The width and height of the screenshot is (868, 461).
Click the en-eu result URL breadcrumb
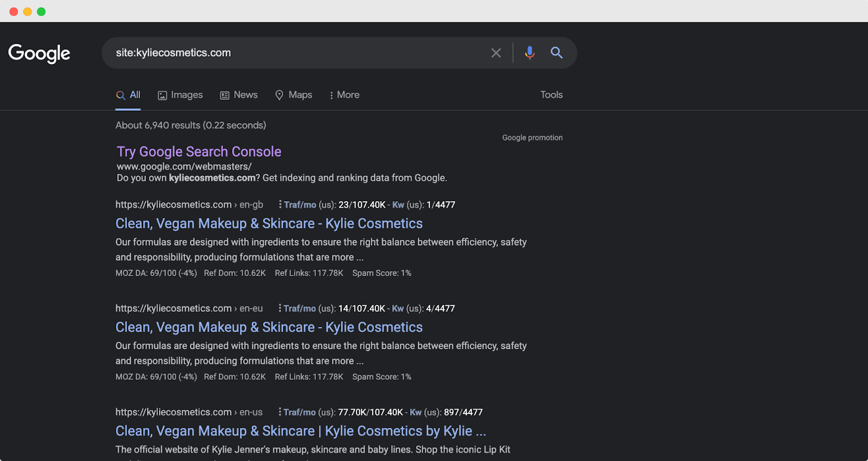pyautogui.click(x=189, y=308)
